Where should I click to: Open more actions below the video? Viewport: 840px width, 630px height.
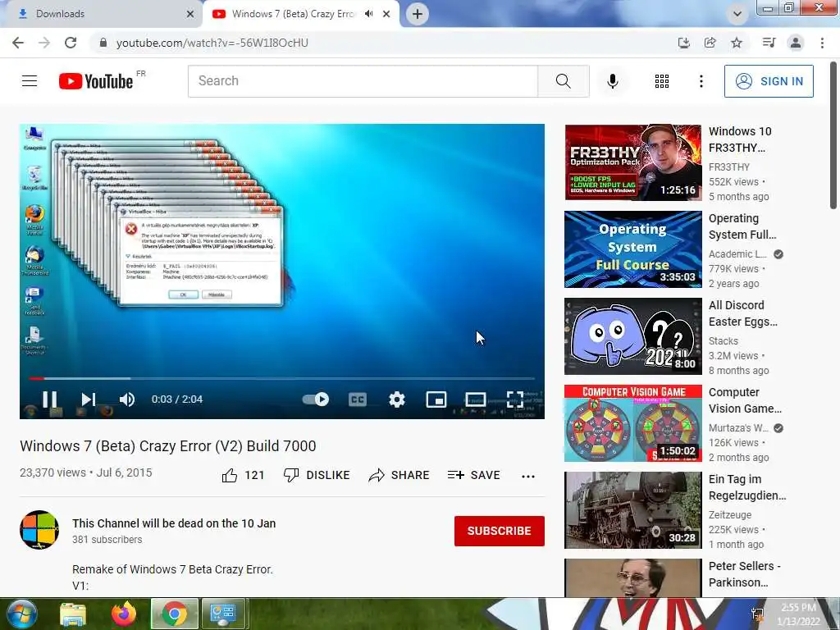(528, 477)
